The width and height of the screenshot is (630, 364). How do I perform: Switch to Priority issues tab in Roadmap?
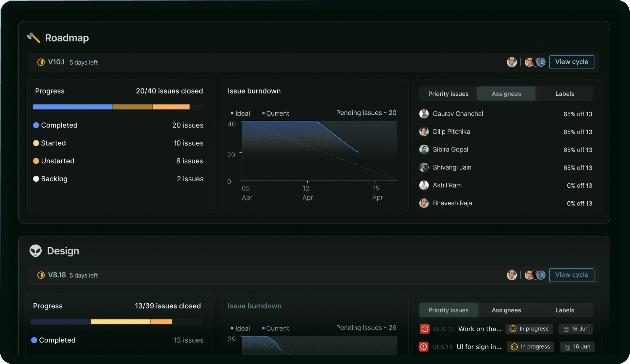448,94
